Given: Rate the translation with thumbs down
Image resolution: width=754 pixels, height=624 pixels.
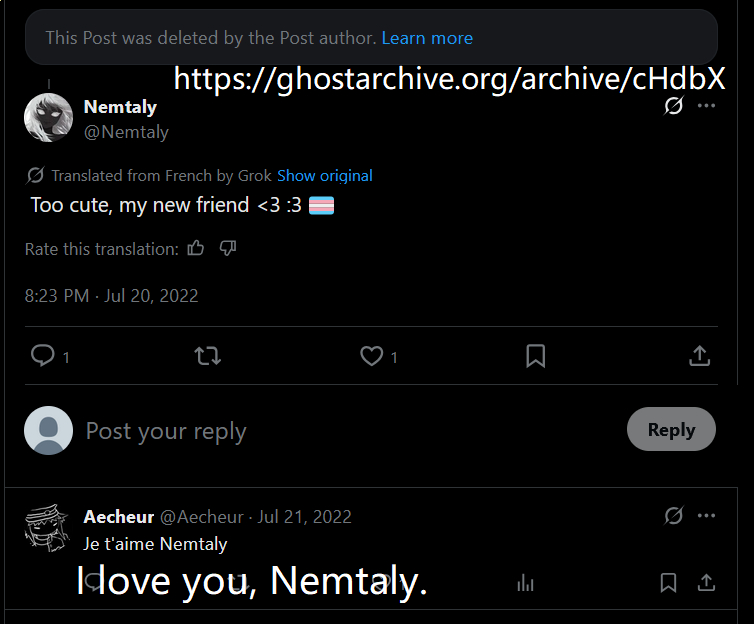Looking at the screenshot, I should [x=227, y=249].
